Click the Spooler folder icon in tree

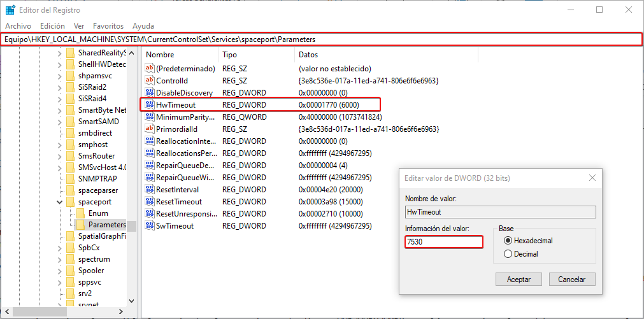70,271
